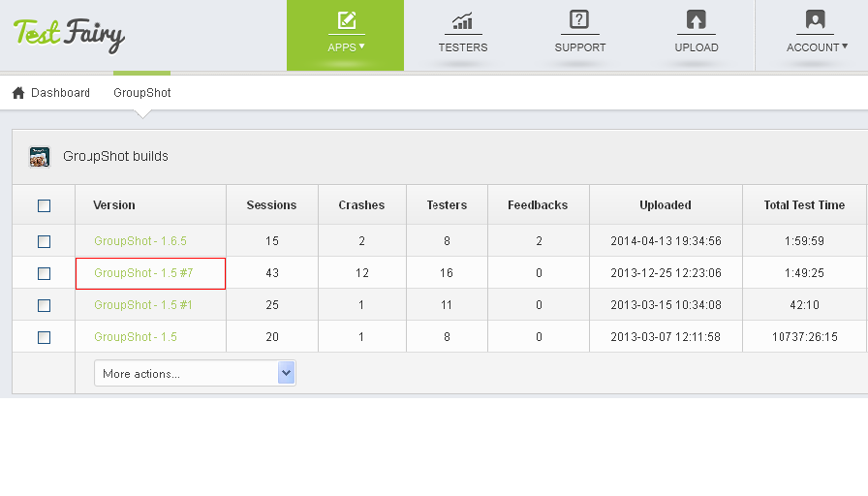This screenshot has height=496, width=868.
Task: Click the Account person icon
Action: point(815,20)
